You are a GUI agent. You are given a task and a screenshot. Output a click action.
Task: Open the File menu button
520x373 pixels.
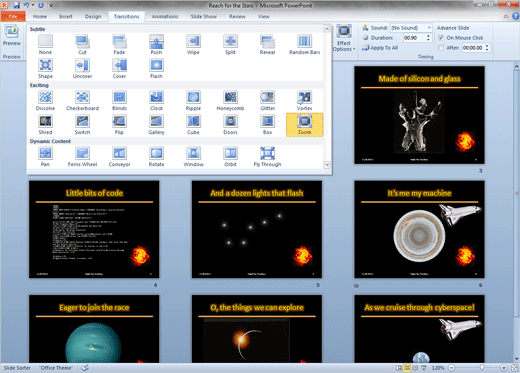coord(13,16)
